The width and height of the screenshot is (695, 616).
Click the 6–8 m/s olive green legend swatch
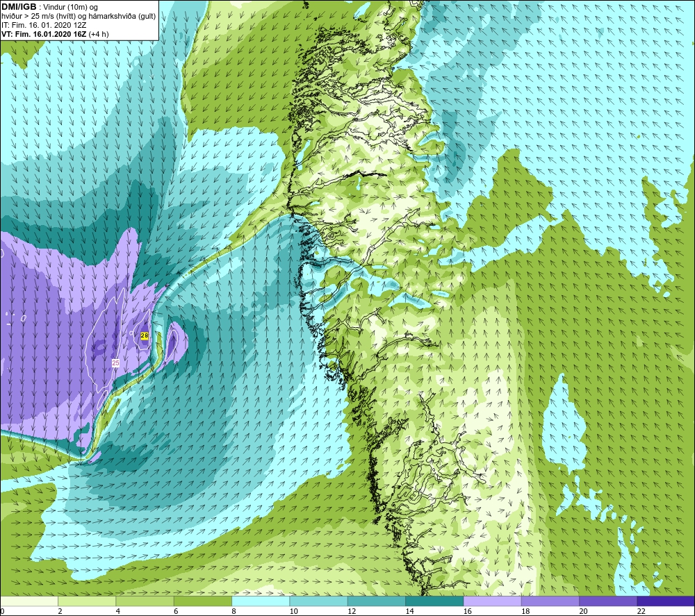(203, 601)
